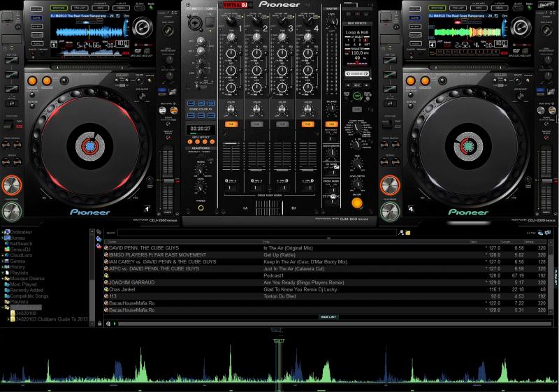Click the first orange deck effect button

[x=190, y=142]
